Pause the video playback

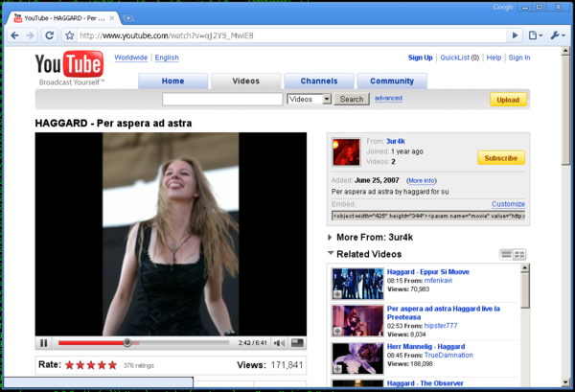(44, 343)
